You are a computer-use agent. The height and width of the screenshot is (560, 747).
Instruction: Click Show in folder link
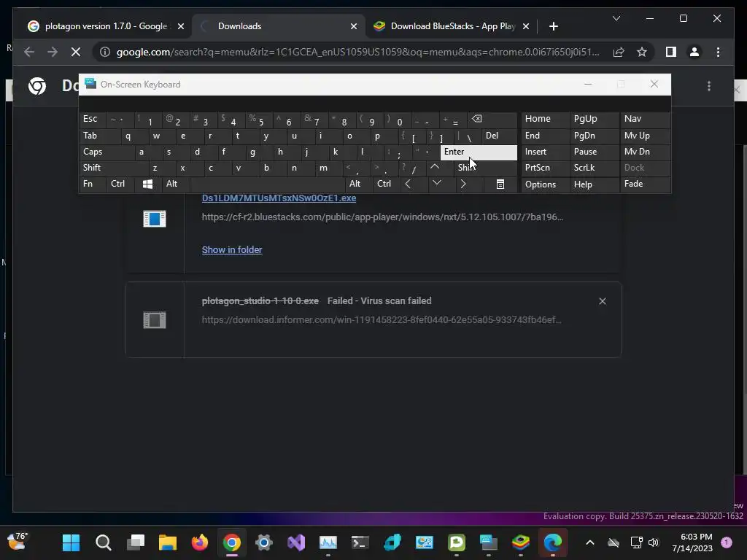click(231, 250)
